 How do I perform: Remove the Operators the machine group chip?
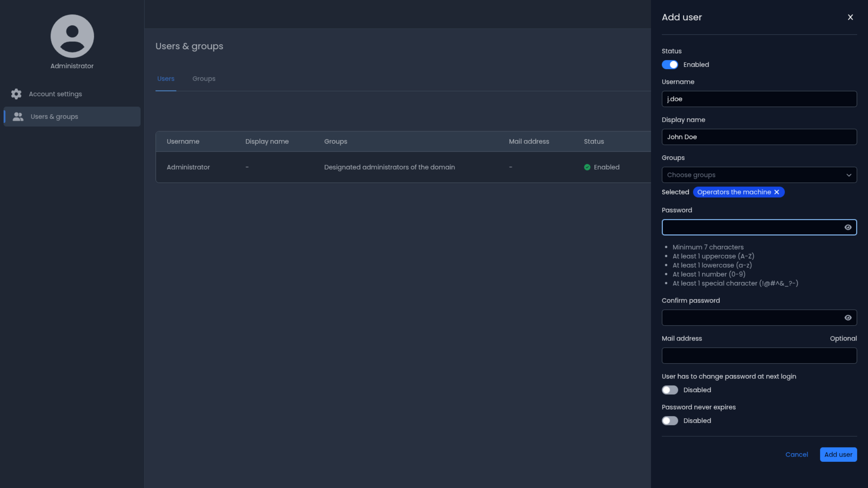coord(776,192)
